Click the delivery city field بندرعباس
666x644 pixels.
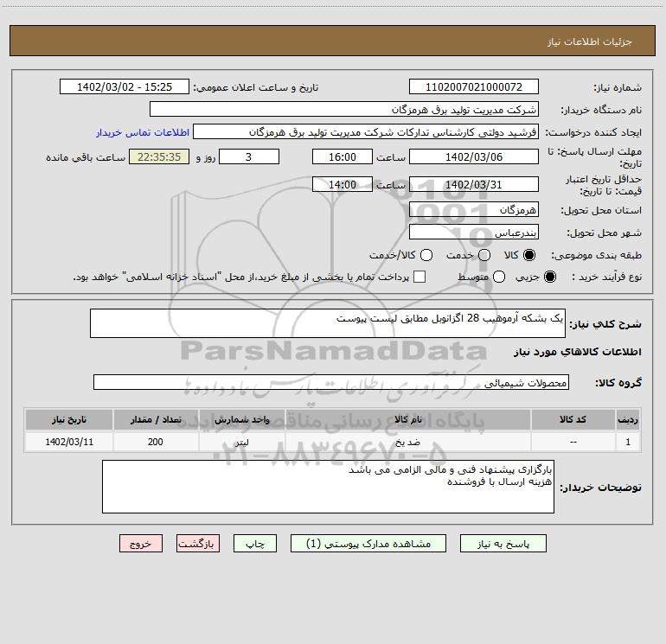(474, 233)
